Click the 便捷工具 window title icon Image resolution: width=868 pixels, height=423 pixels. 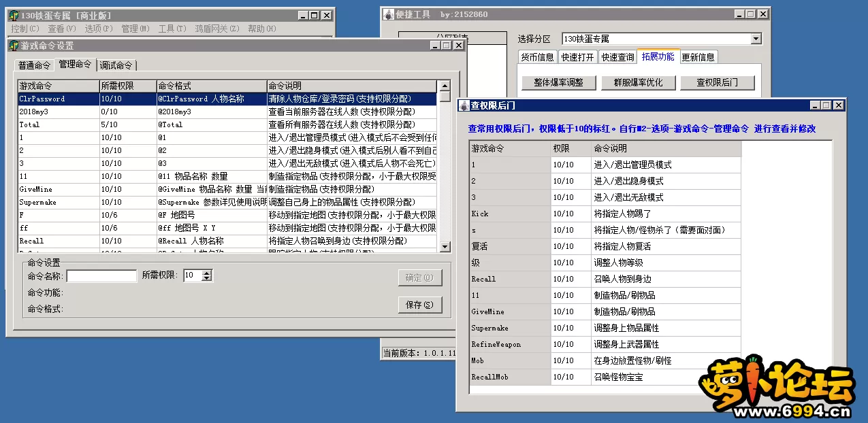389,14
